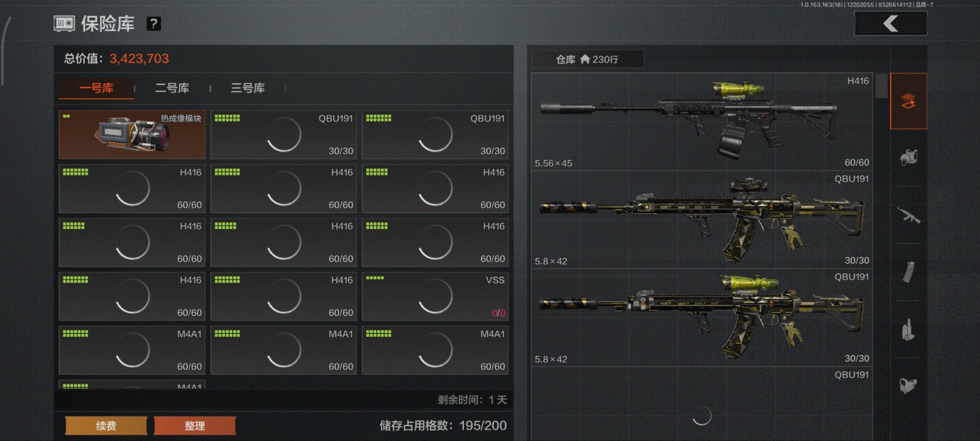This screenshot has height=441, width=980.
Task: Select the rifle weapons category icon
Action: [909, 215]
